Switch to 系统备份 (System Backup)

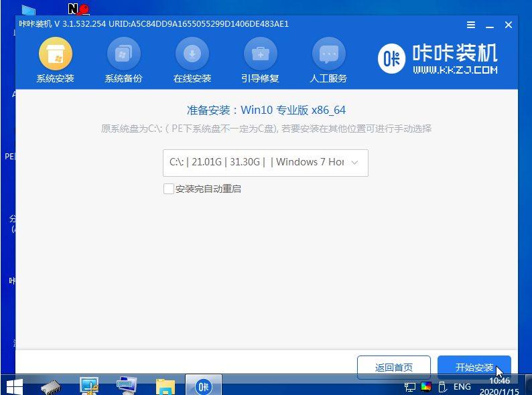coord(123,61)
